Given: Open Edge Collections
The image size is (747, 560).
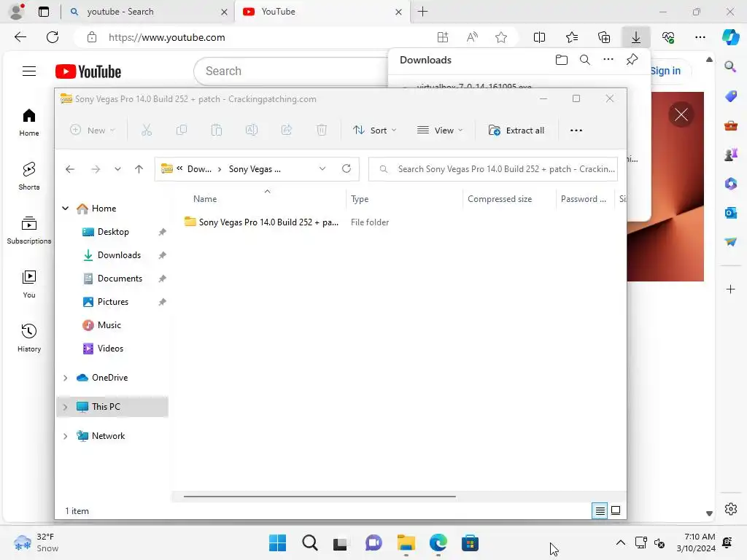Looking at the screenshot, I should click(604, 37).
